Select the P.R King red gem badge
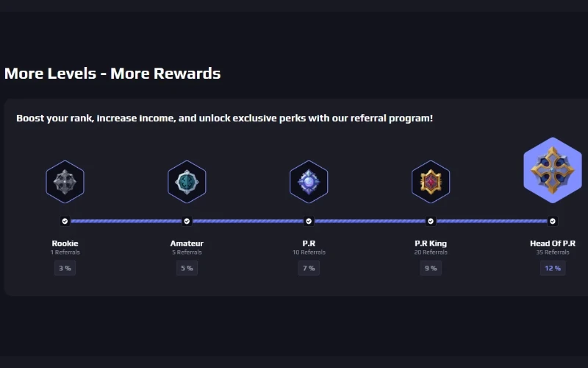This screenshot has height=368, width=588. click(431, 182)
